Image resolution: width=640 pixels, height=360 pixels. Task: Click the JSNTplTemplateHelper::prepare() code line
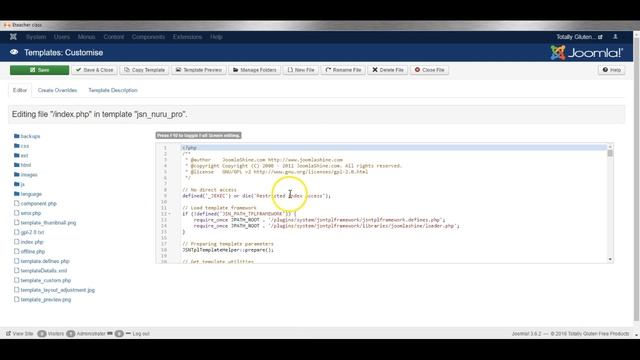pos(228,250)
